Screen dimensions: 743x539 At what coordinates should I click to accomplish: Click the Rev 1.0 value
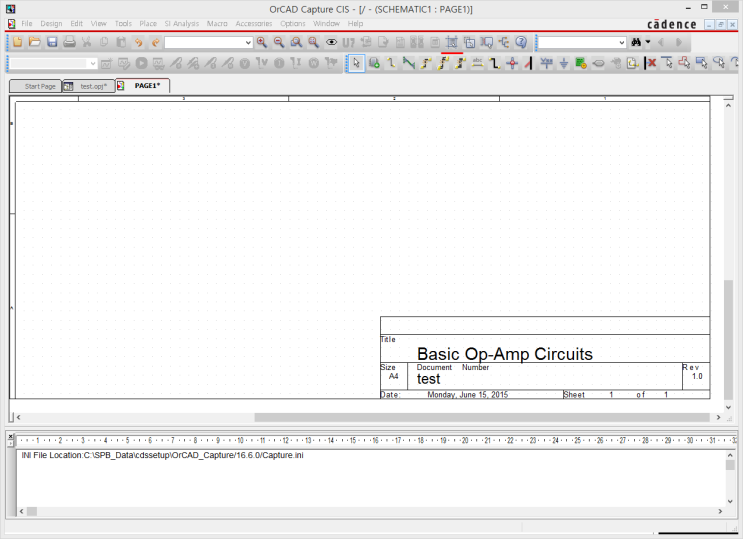click(697, 376)
